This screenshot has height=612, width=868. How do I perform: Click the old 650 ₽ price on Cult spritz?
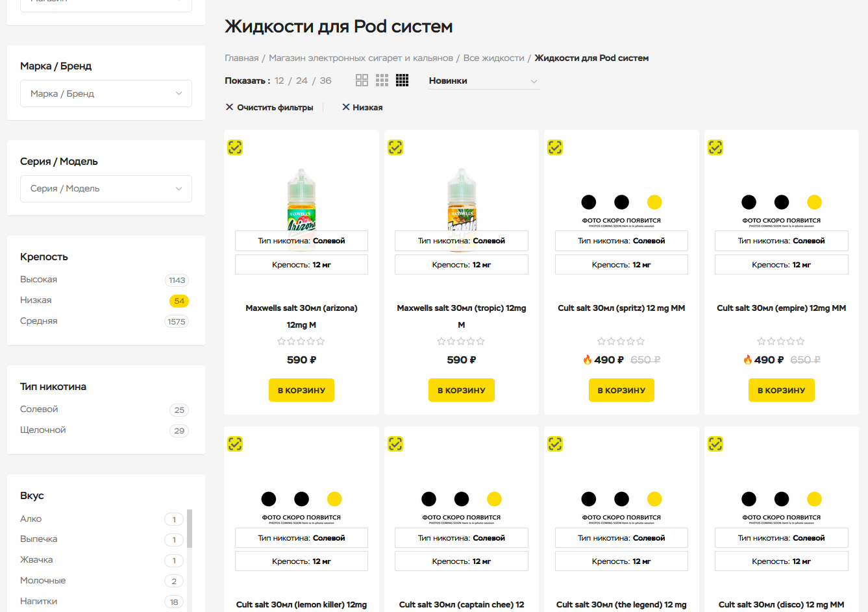click(x=645, y=360)
